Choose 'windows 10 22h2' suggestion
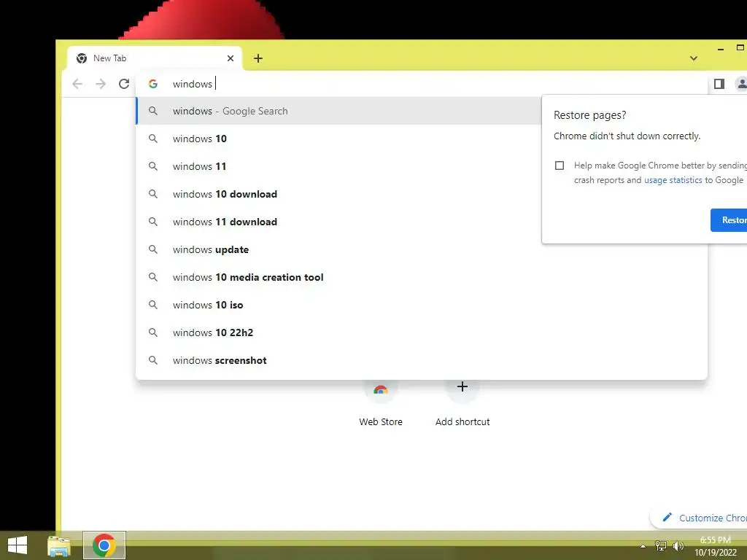Screen dimensions: 747x560 pos(422,332)
